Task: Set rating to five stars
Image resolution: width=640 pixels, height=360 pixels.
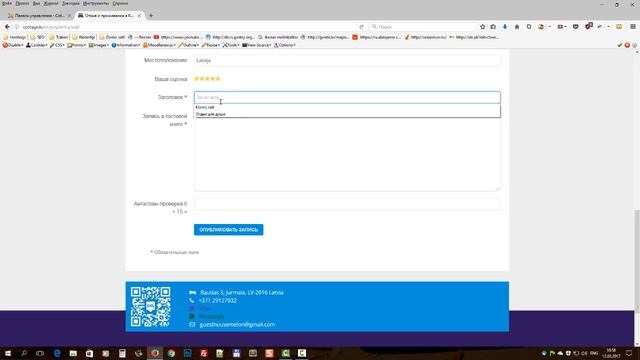Action: click(x=218, y=78)
